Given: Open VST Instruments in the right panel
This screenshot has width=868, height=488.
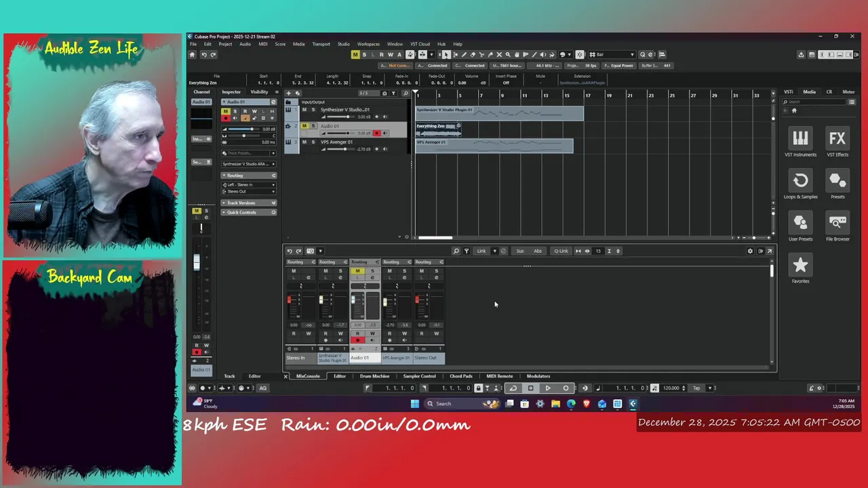Looking at the screenshot, I should pyautogui.click(x=800, y=142).
